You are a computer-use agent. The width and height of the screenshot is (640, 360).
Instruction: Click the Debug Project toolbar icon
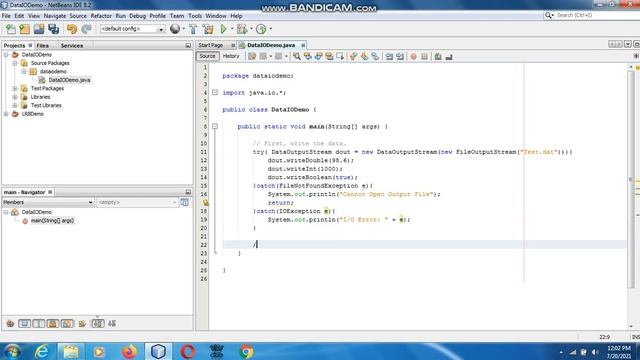pos(242,29)
